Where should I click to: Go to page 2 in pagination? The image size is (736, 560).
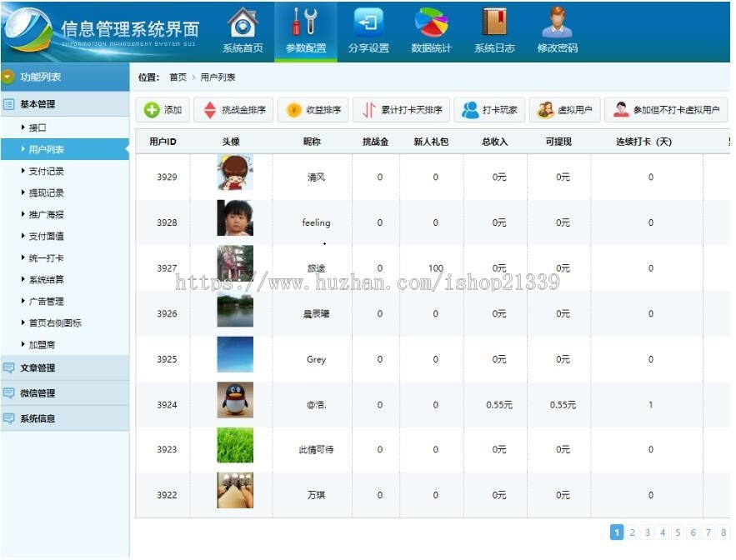(633, 532)
